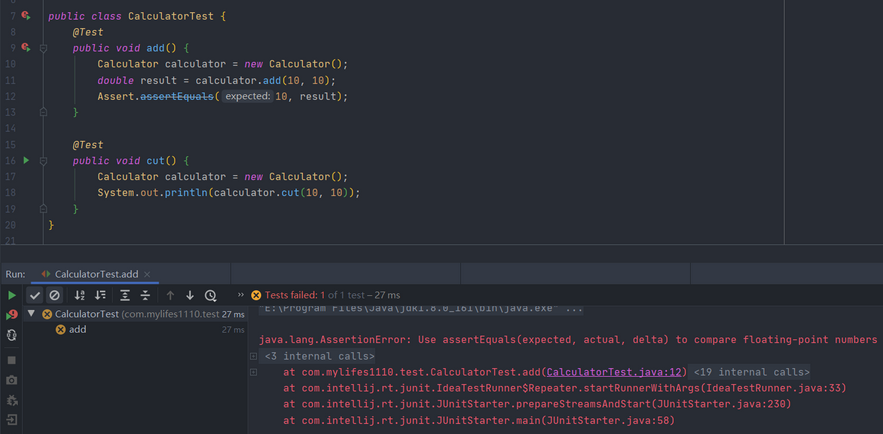Click line number 12 in gutter
The width and height of the screenshot is (883, 434).
10,96
